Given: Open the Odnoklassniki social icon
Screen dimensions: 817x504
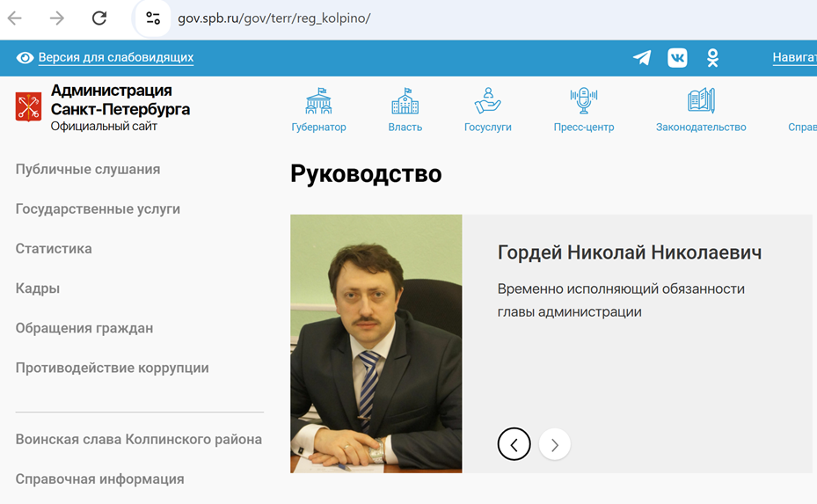Looking at the screenshot, I should pyautogui.click(x=712, y=58).
